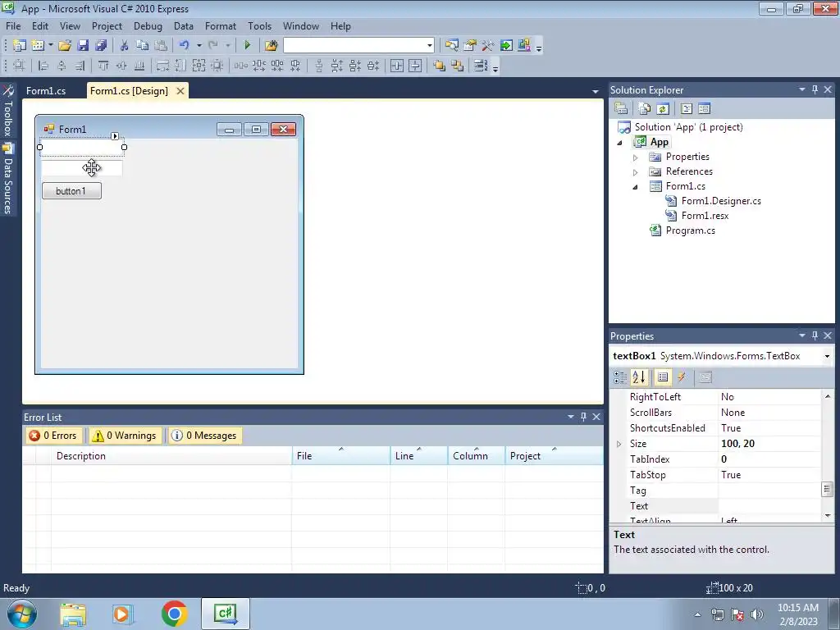Screen dimensions: 840x630
Task: Click the Find in Files icon
Action: (x=271, y=46)
